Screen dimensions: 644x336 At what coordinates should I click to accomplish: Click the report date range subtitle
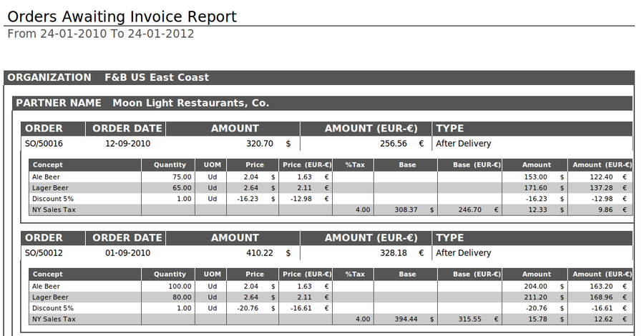pos(100,34)
